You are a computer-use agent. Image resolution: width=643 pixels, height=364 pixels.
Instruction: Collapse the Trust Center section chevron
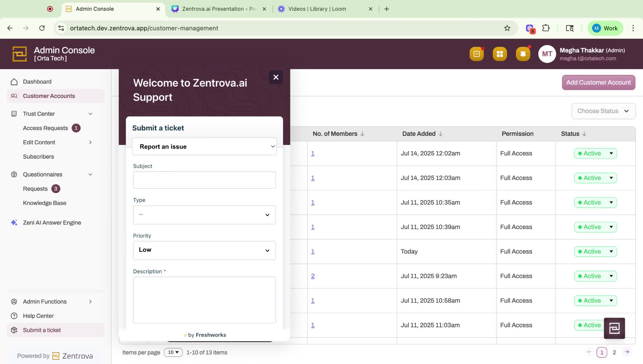[x=90, y=114]
